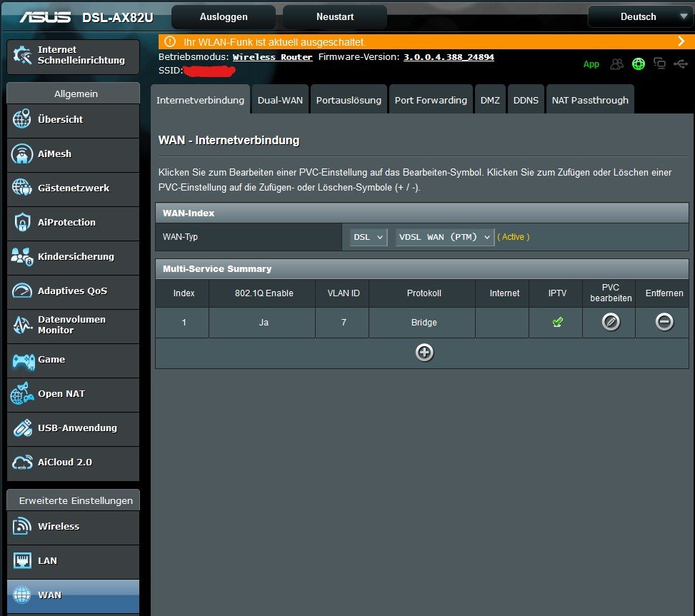This screenshot has width=695, height=616.
Task: Click the Kindersicherung family icon
Action: [x=21, y=256]
